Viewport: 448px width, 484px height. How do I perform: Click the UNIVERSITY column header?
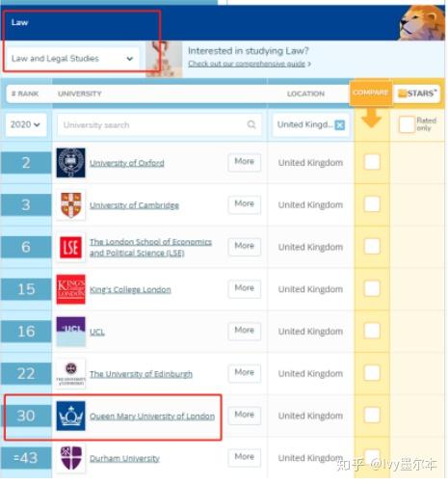(80, 94)
